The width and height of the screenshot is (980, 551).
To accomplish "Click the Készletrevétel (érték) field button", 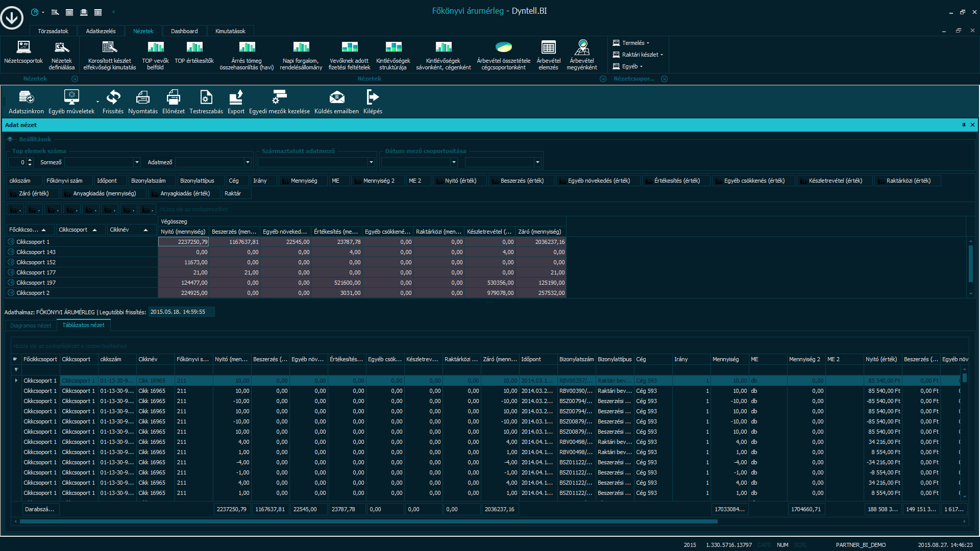I will (x=835, y=181).
